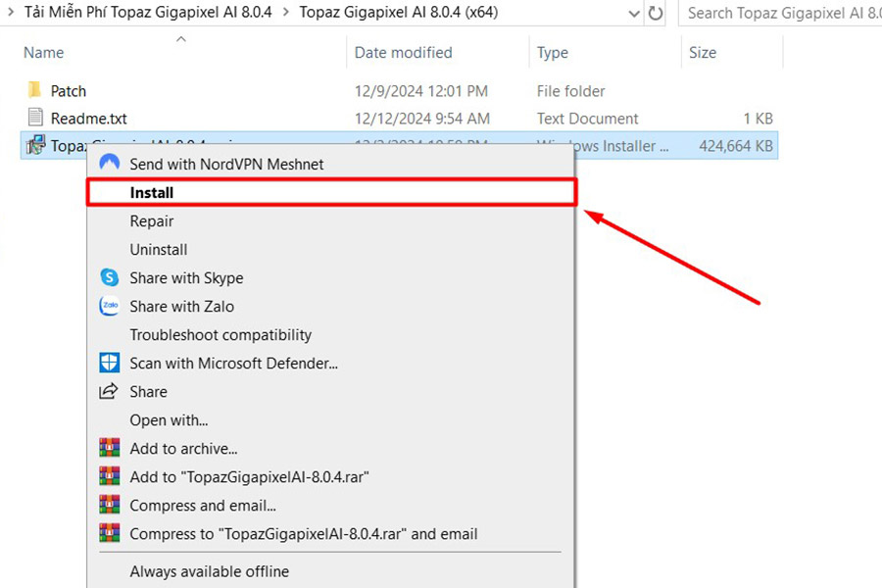Screen dimensions: 882x588
Task: Open the address bar history dropdown
Action: (634, 13)
